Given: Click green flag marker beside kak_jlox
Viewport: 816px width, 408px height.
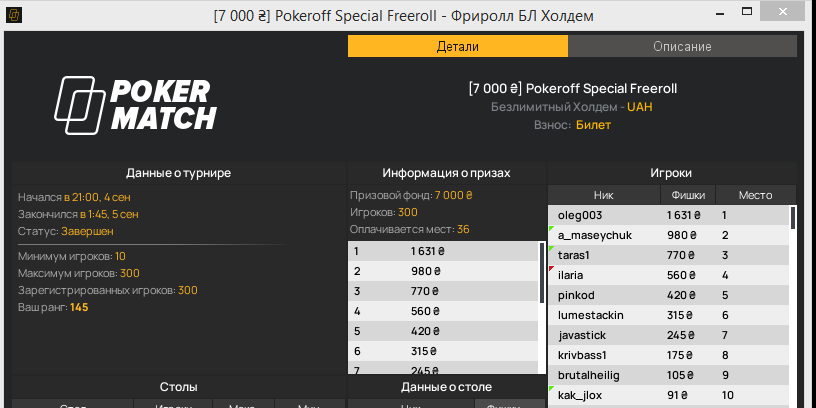Looking at the screenshot, I should coord(551,388).
